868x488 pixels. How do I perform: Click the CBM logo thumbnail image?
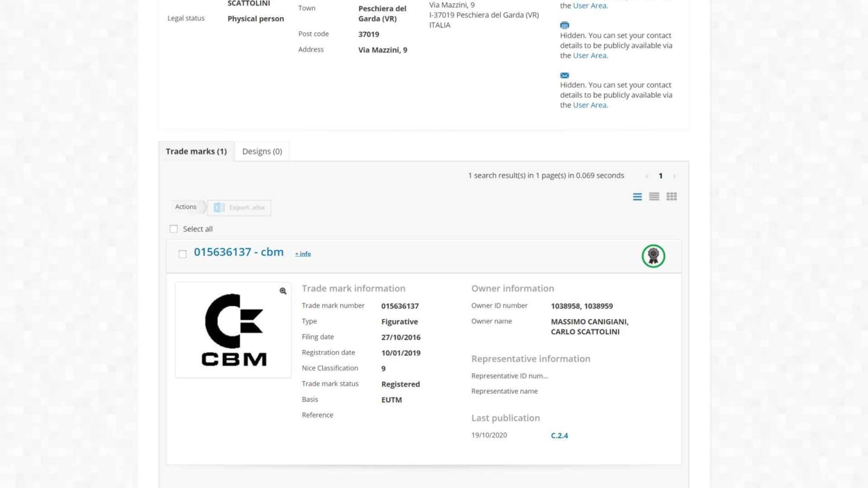(x=234, y=330)
